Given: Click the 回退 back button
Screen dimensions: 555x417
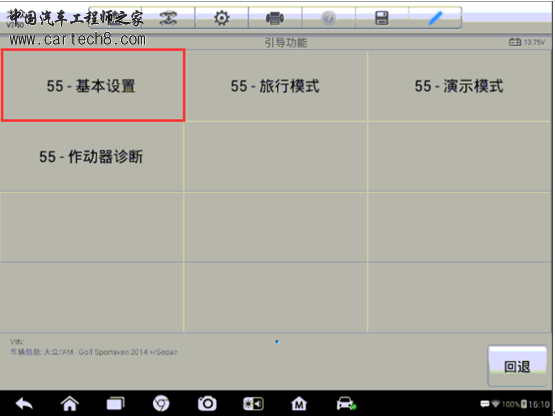Looking at the screenshot, I should click(x=517, y=366).
